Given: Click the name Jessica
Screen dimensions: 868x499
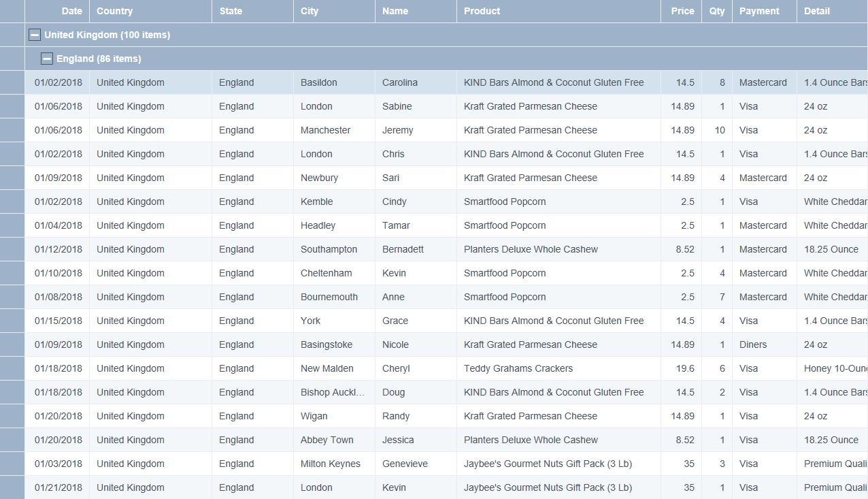Looking at the screenshot, I should [398, 440].
